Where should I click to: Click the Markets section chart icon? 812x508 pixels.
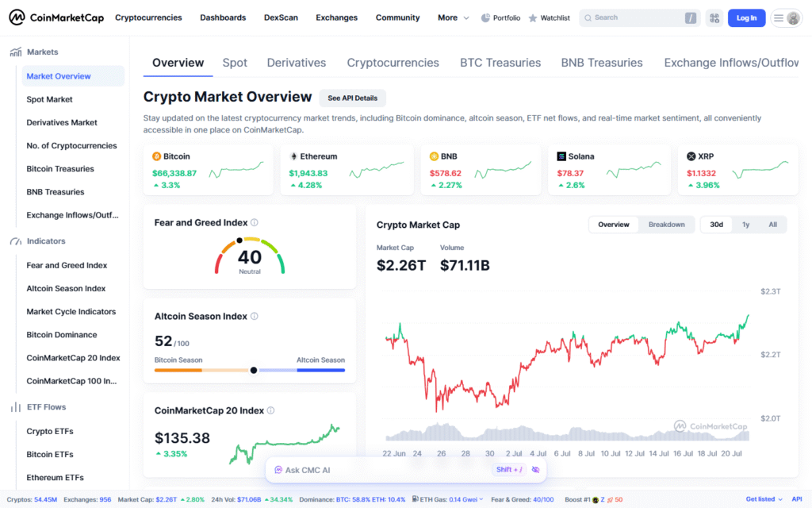16,52
